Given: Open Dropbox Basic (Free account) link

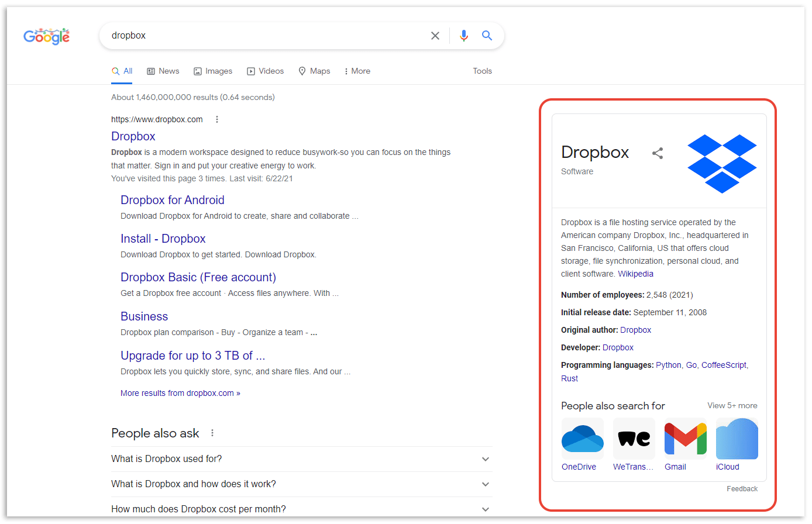Looking at the screenshot, I should click(198, 277).
